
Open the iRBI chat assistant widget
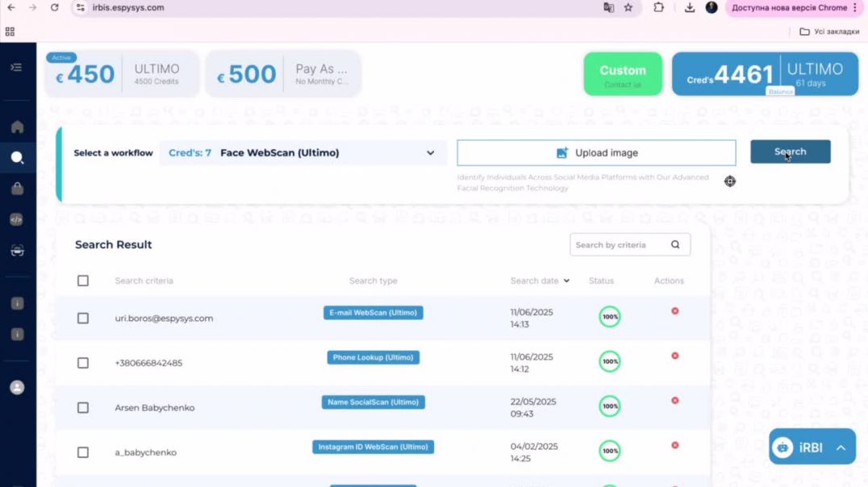click(812, 447)
